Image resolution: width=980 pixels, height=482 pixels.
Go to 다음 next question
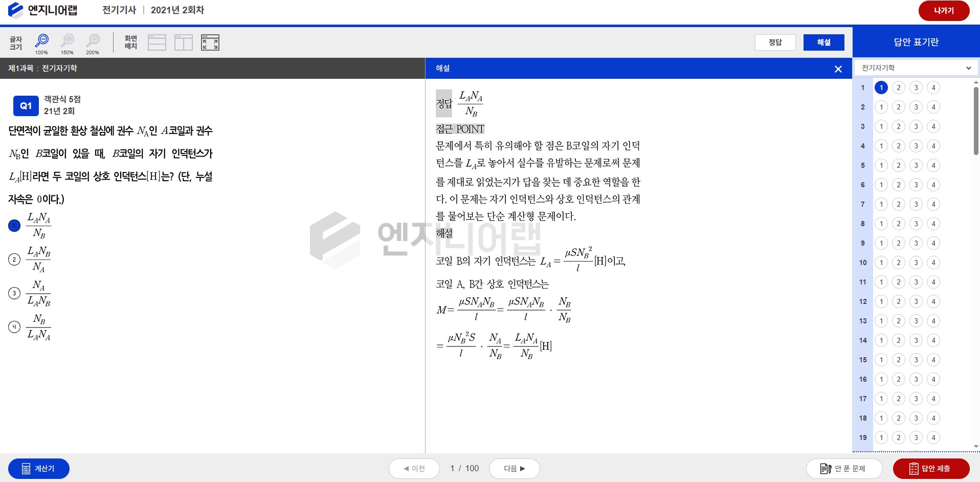514,469
